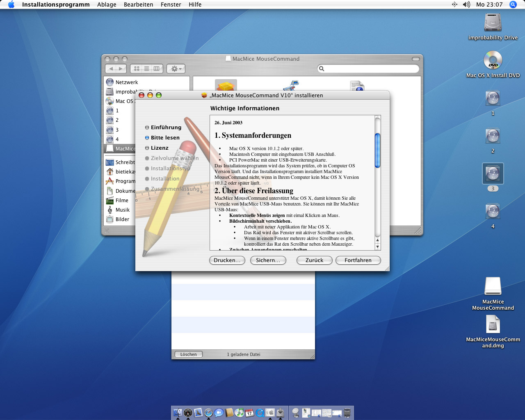This screenshot has height=420, width=525.
Task: Select Netzwerk in Finder sidebar
Action: tap(147, 82)
